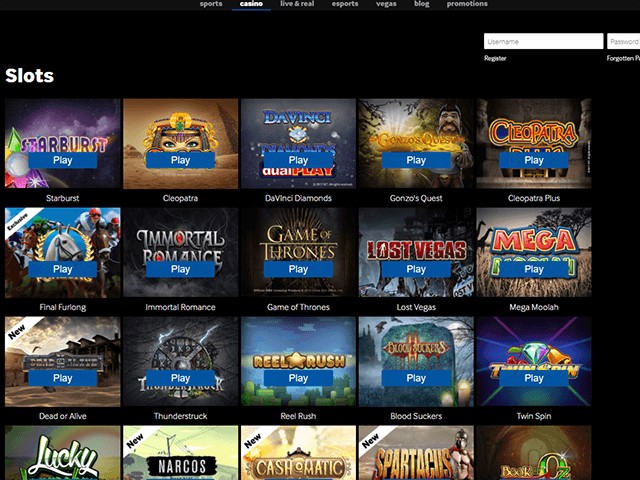Play the Blood Suckers slot

coord(416,378)
